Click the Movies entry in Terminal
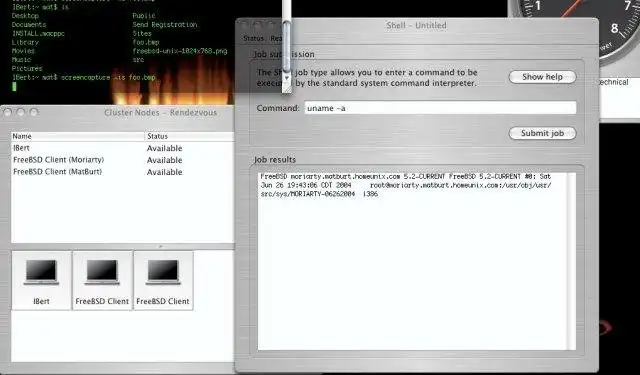Image resolution: width=640 pixels, height=375 pixels. 23,51
